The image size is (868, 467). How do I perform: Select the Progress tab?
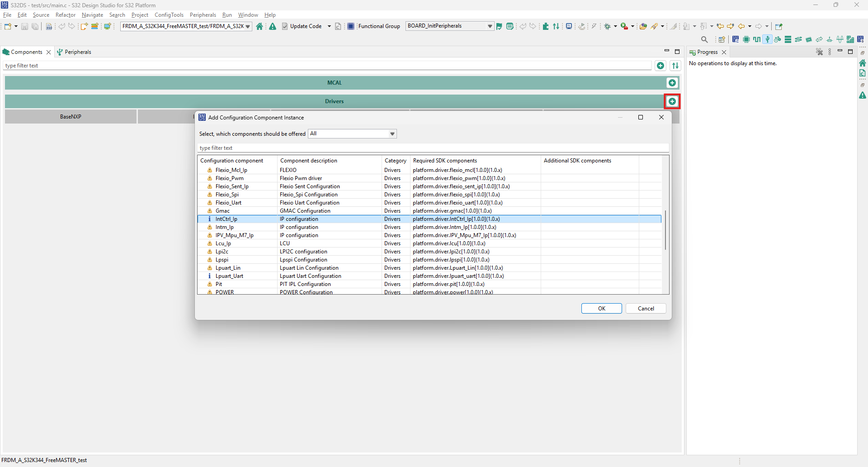708,52
